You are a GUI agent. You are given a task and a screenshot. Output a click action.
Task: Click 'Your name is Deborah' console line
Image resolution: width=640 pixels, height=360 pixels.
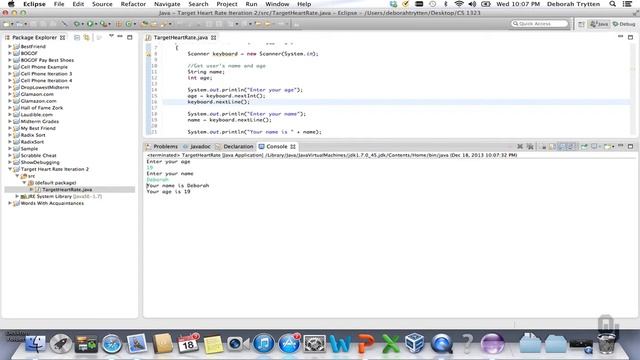coord(178,186)
